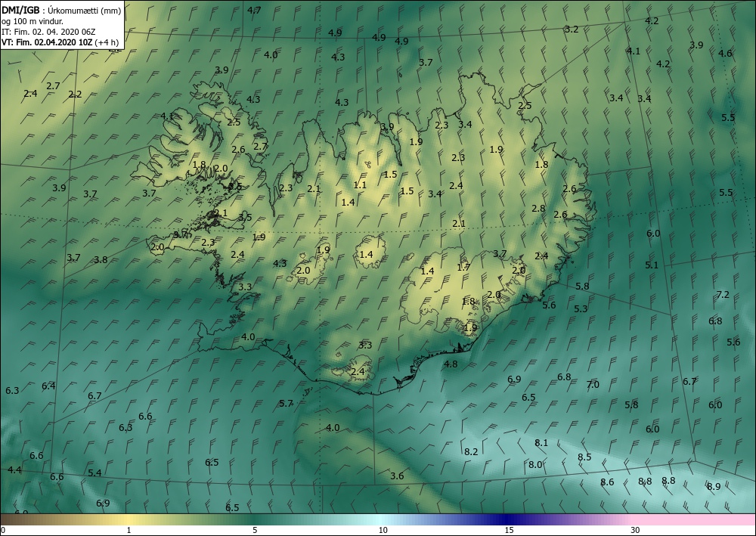756x536 pixels.
Task: Click the value 3.8 on the map
Action: tap(101, 260)
